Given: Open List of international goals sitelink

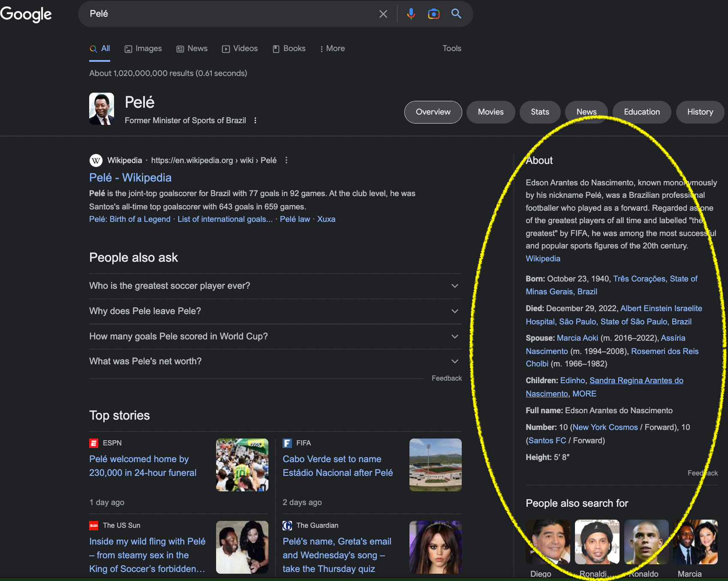Looking at the screenshot, I should point(225,219).
